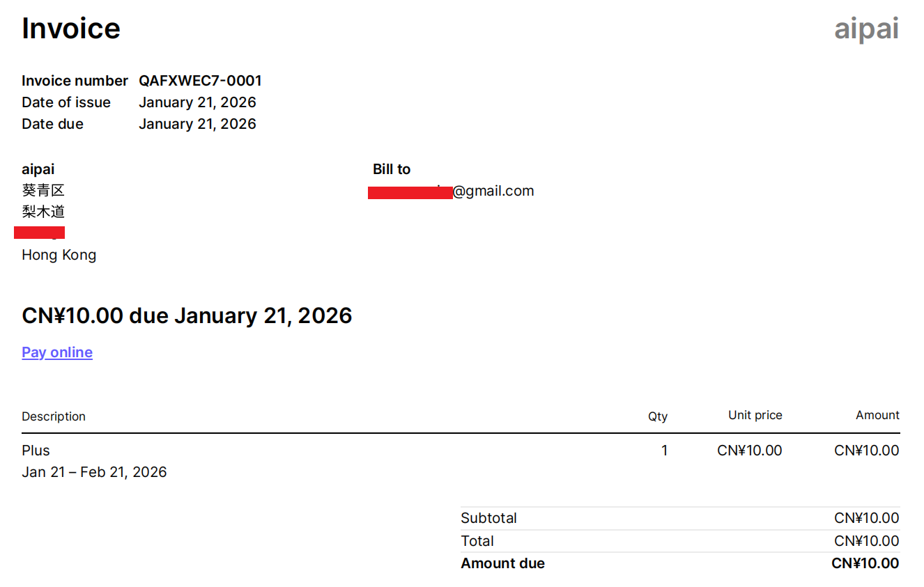Click the aipai logo in the header
The height and width of the screenshot is (587, 924).
866,29
